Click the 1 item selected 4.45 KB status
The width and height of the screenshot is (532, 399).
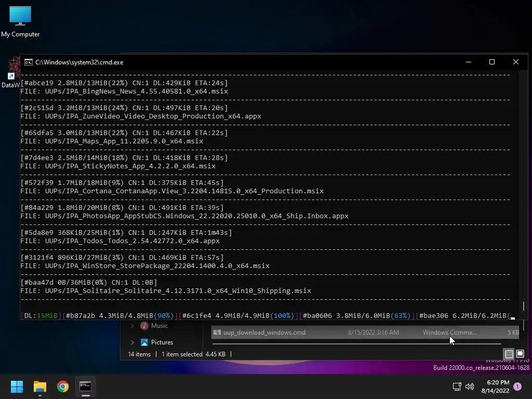(193, 354)
